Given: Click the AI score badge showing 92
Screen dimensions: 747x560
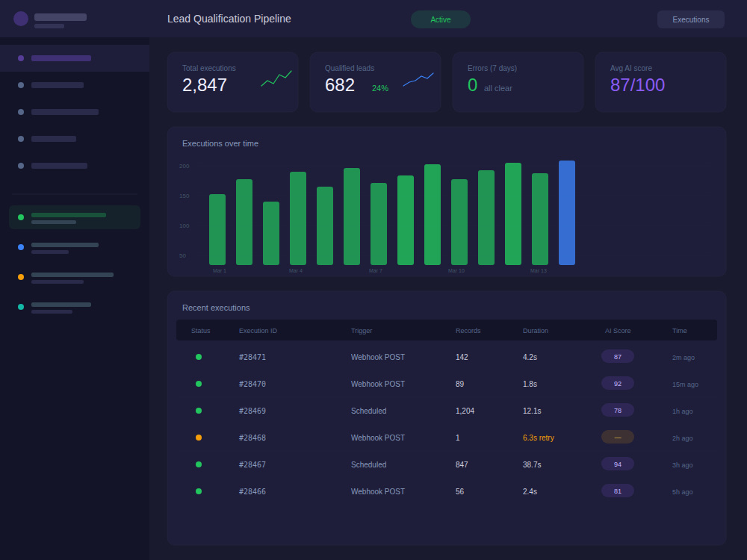Looking at the screenshot, I should [x=618, y=383].
